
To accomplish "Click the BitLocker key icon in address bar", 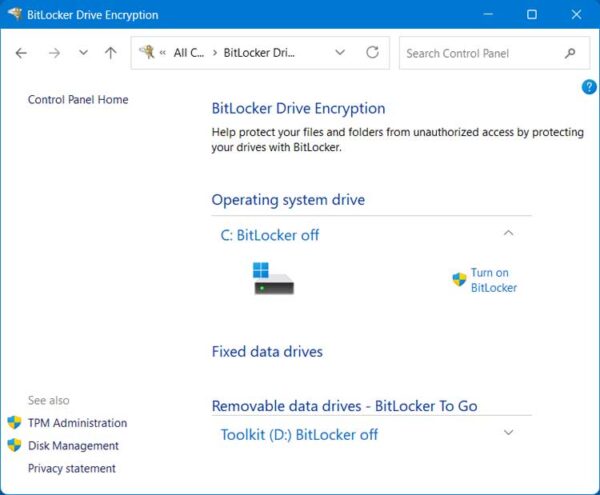I will click(x=147, y=53).
